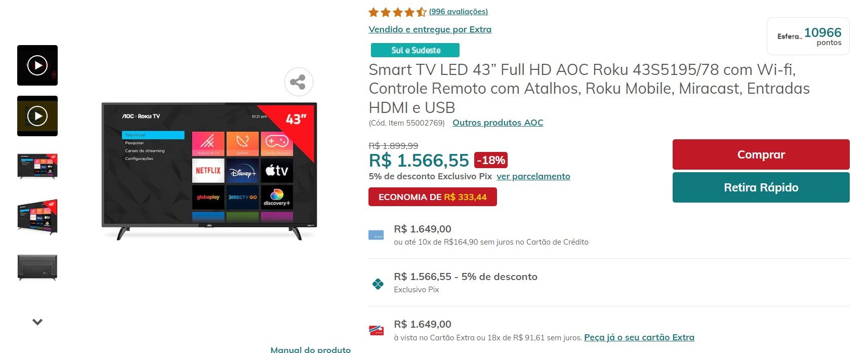Click the Pix payment icon

coord(378,284)
